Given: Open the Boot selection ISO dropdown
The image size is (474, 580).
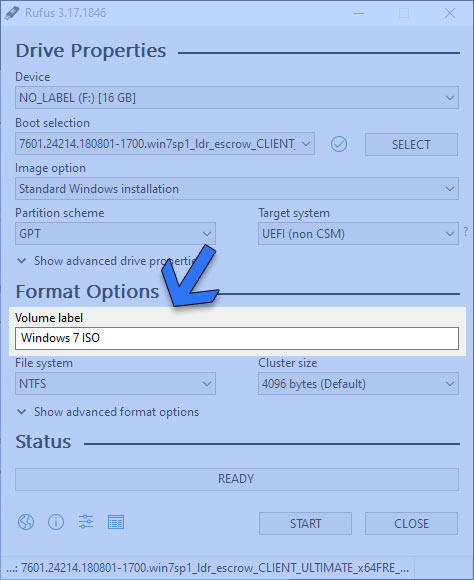Looking at the screenshot, I should [x=165, y=144].
